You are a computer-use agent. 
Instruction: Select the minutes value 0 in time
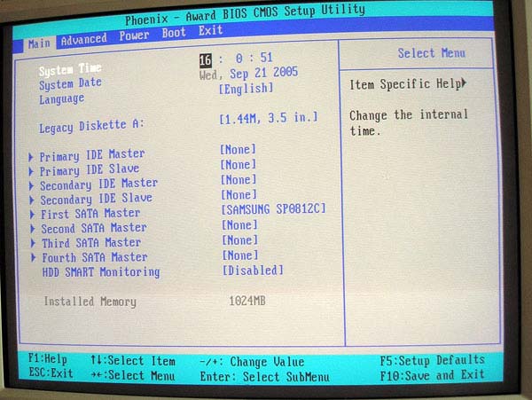click(239, 59)
